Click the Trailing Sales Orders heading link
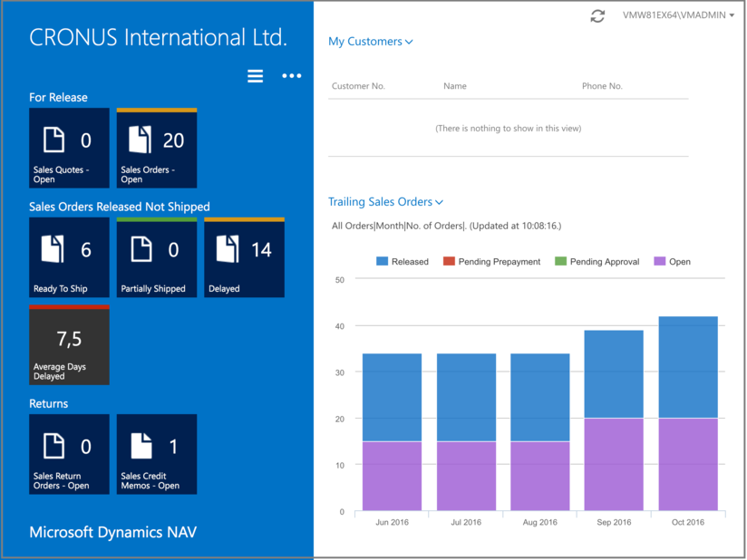The width and height of the screenshot is (747, 560). 381,201
